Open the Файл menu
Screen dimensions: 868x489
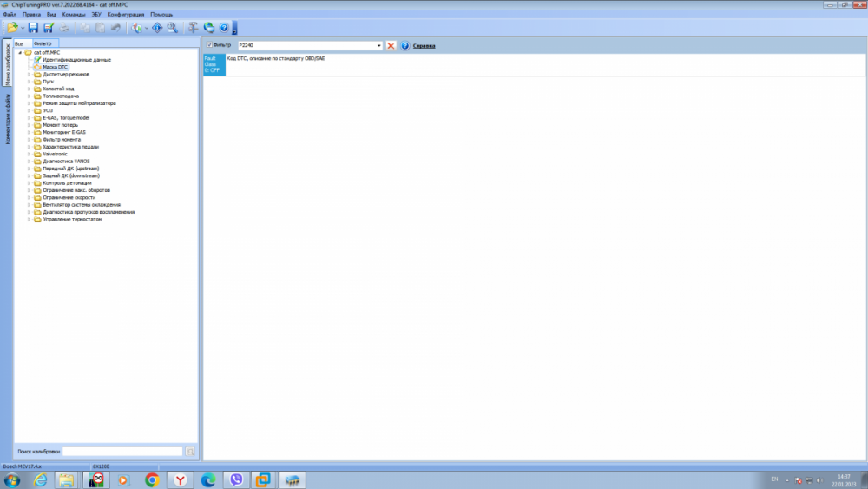click(10, 15)
